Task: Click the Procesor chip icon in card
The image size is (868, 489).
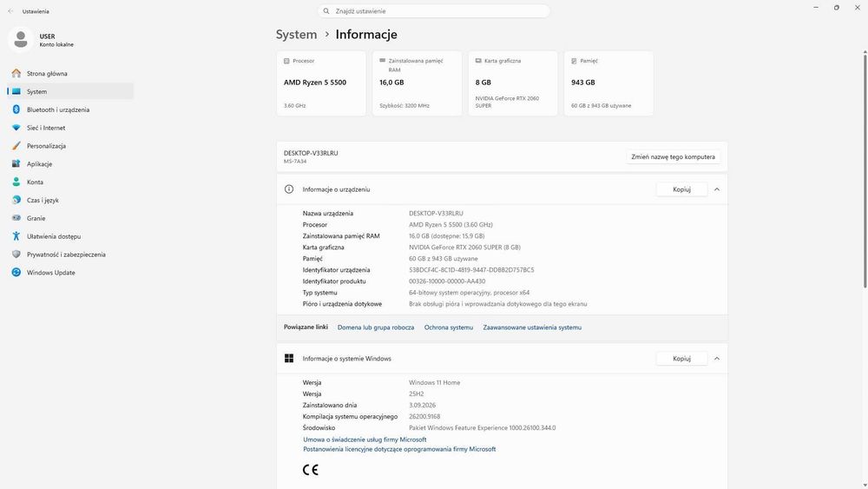Action: click(286, 61)
